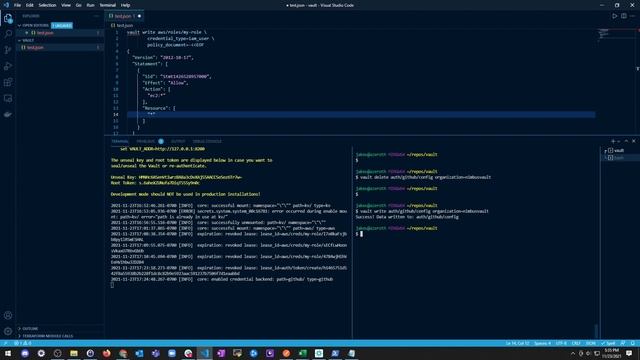Open Firefox from the taskbar
The height and width of the screenshot is (360, 640).
point(107,353)
